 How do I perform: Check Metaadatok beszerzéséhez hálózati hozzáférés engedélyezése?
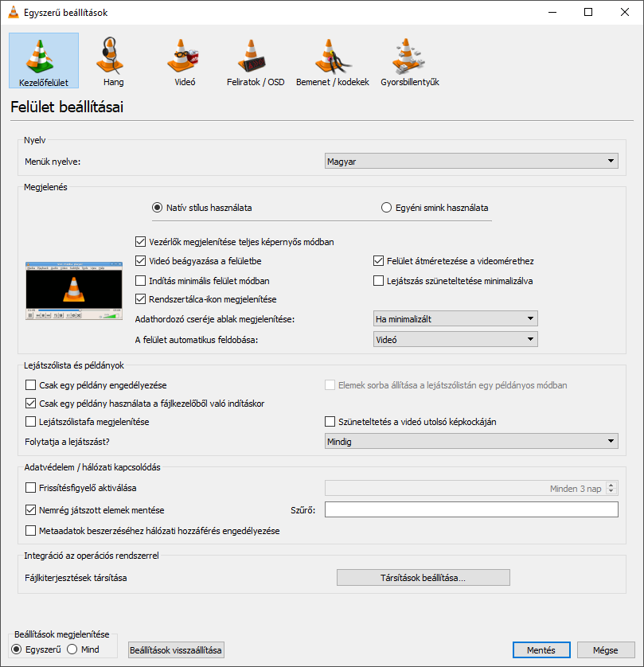point(30,530)
